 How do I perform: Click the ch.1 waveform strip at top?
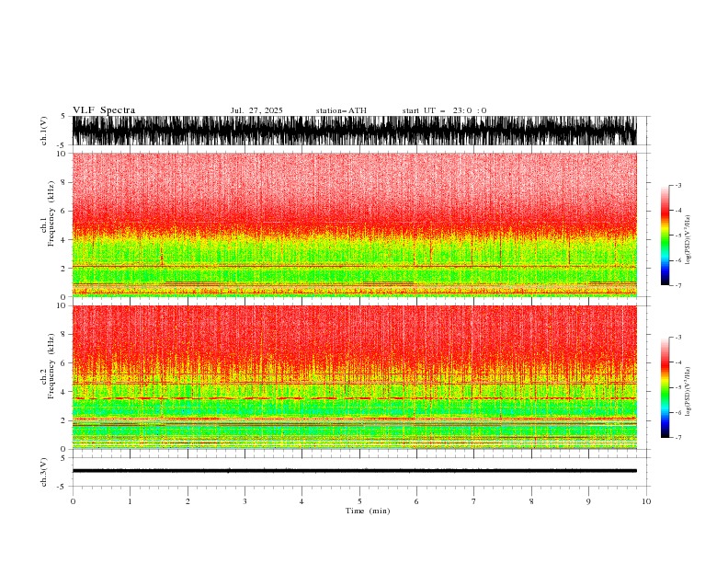point(354,131)
